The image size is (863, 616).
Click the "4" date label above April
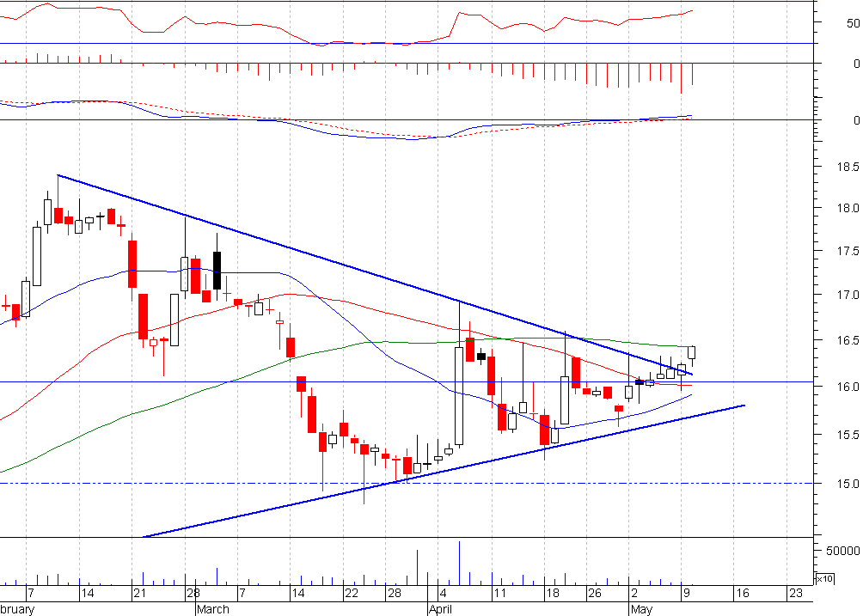(x=443, y=593)
